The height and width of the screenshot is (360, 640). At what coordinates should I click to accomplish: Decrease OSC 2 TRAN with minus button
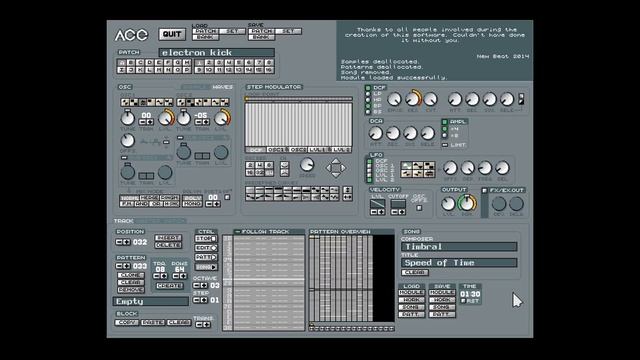[198, 122]
